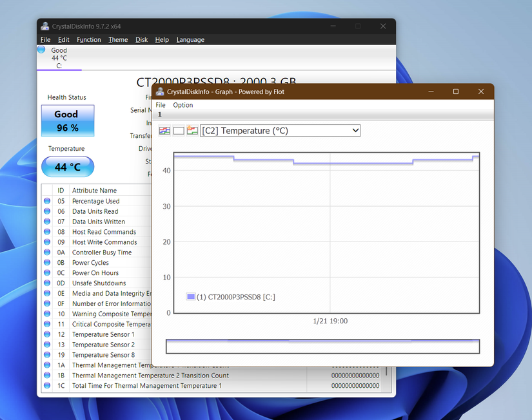Screen dimensions: 532x420
Task: Click the CrystalDiskInfo icon in main title bar
Action: tap(44, 26)
